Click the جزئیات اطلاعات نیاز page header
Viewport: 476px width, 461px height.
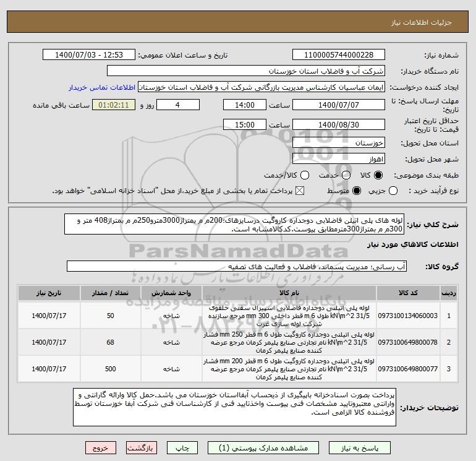pos(422,22)
